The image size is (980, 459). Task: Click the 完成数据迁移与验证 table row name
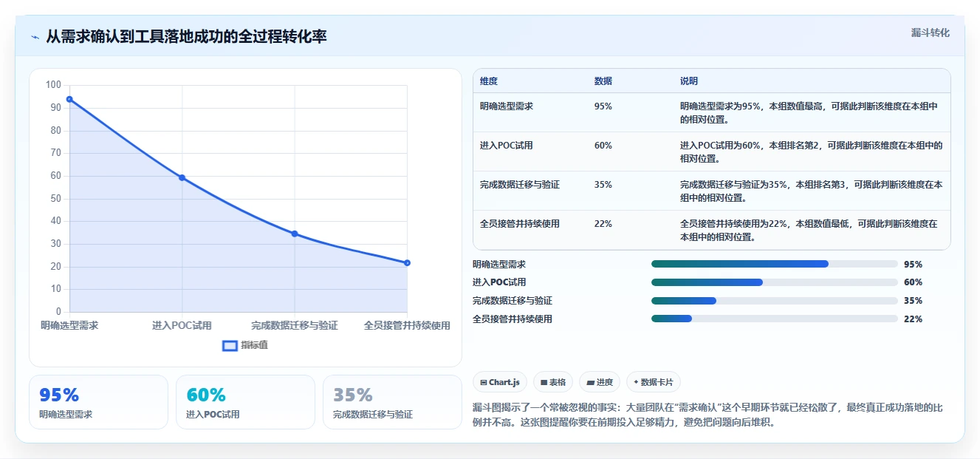(519, 185)
